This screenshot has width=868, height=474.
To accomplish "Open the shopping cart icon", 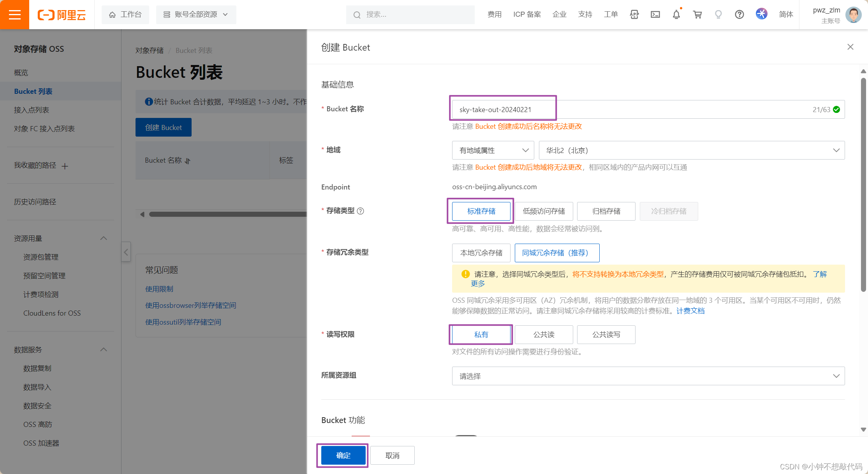I will [697, 14].
